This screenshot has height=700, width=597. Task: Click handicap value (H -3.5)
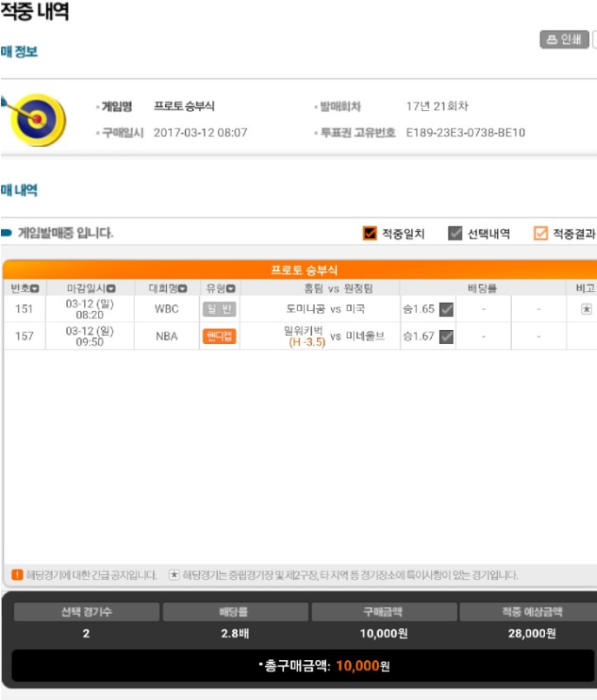(307, 342)
